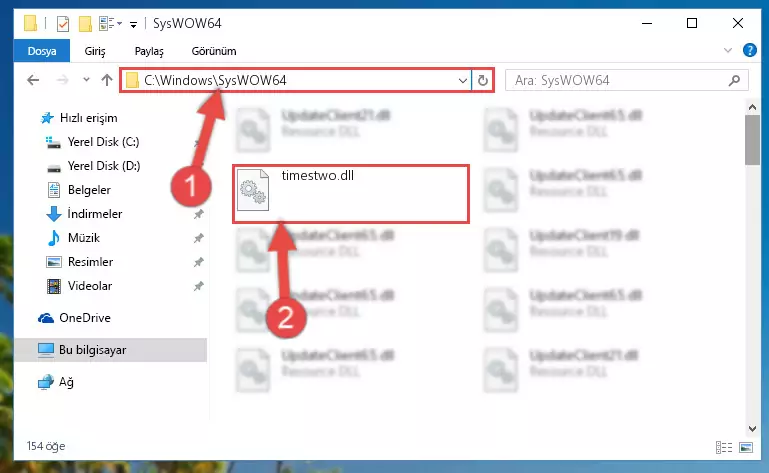769x473 pixels.
Task: Click the vertical scrollbar thumb
Action: pos(752,140)
